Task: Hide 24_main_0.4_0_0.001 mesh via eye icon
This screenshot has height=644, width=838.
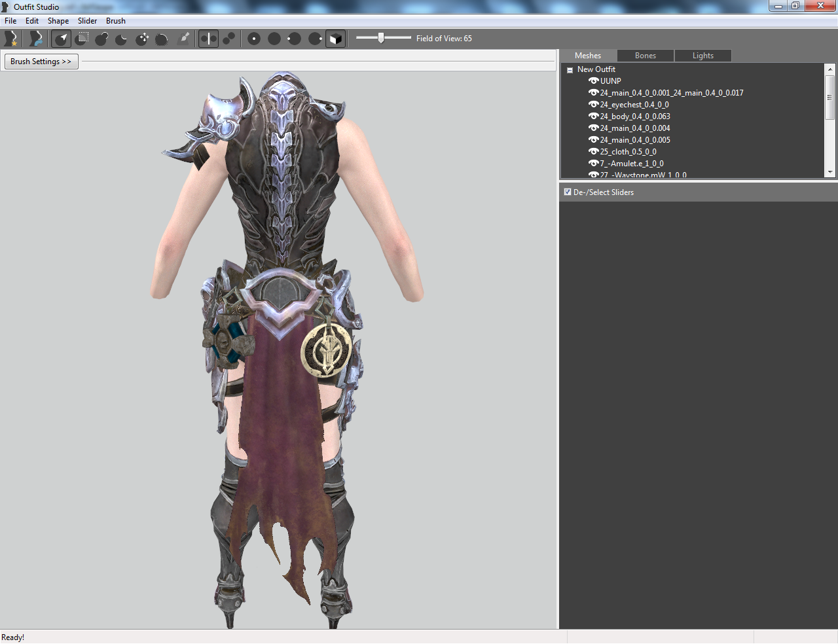Action: [x=593, y=93]
